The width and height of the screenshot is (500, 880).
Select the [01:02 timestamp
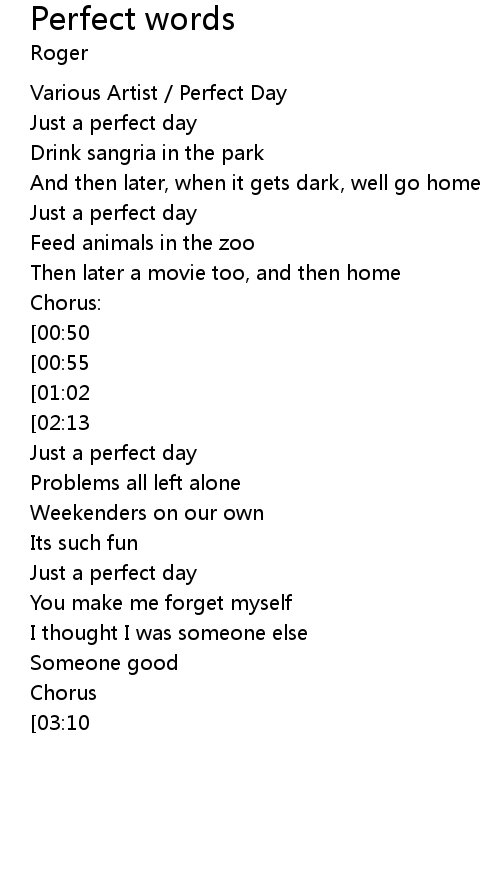click(x=60, y=393)
